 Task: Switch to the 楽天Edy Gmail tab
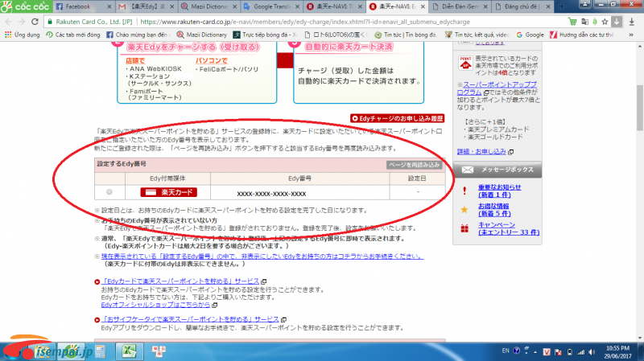[146, 6]
